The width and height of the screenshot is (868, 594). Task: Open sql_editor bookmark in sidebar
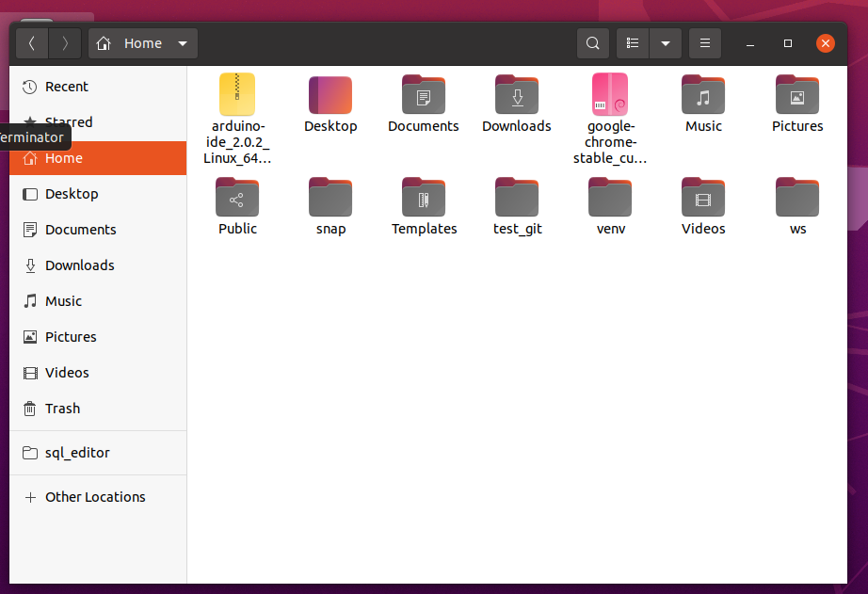point(98,453)
